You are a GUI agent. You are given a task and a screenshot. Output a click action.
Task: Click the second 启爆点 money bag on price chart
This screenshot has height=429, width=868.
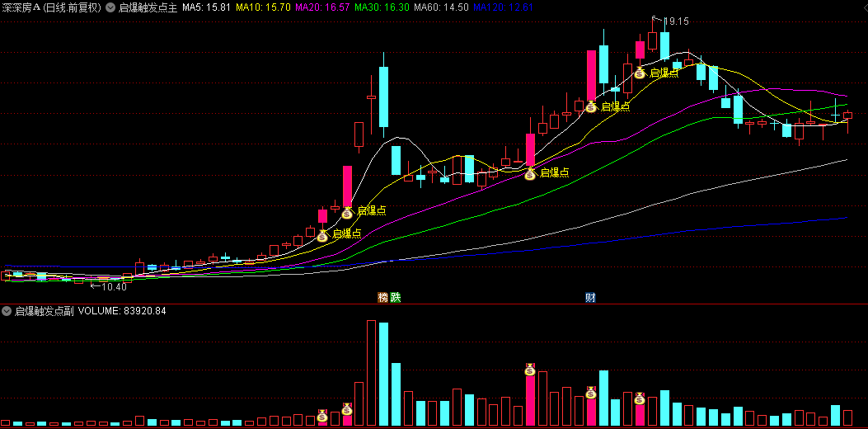pyautogui.click(x=347, y=212)
